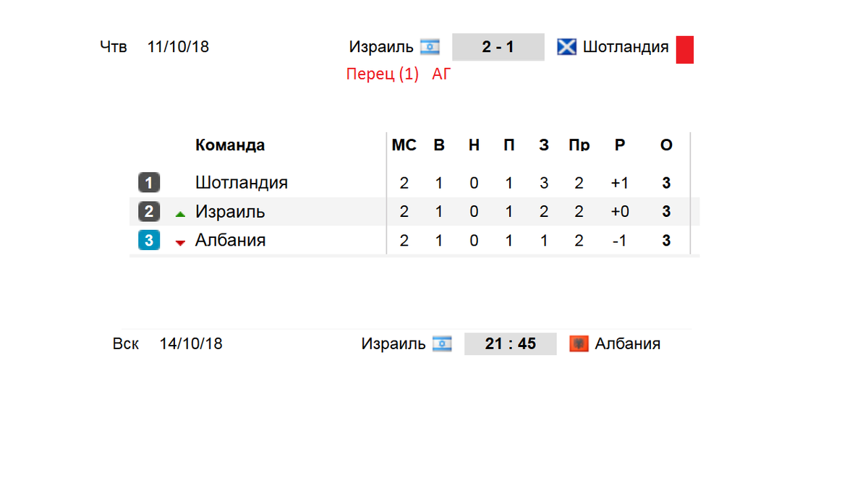This screenshot has width=868, height=488.
Task: Click the Scotland flag next to Шотландия
Action: pos(566,47)
